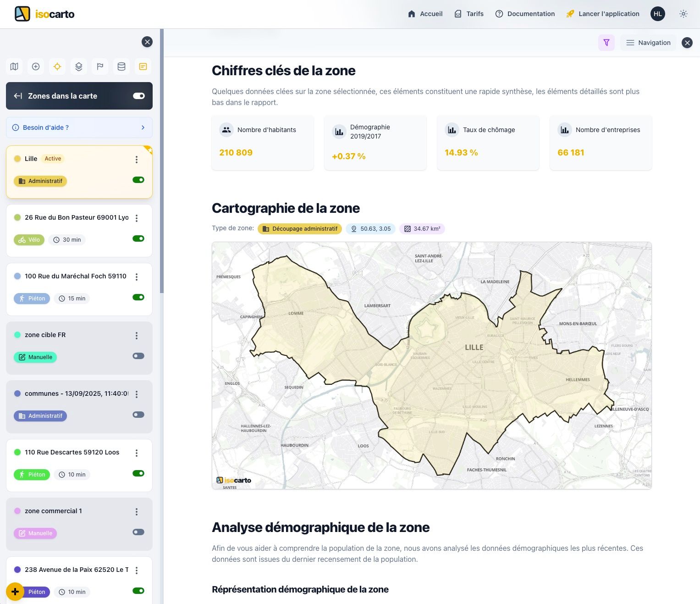Disable 'Zones dans la carte' master toggle
The width and height of the screenshot is (700, 604).
[x=139, y=96]
